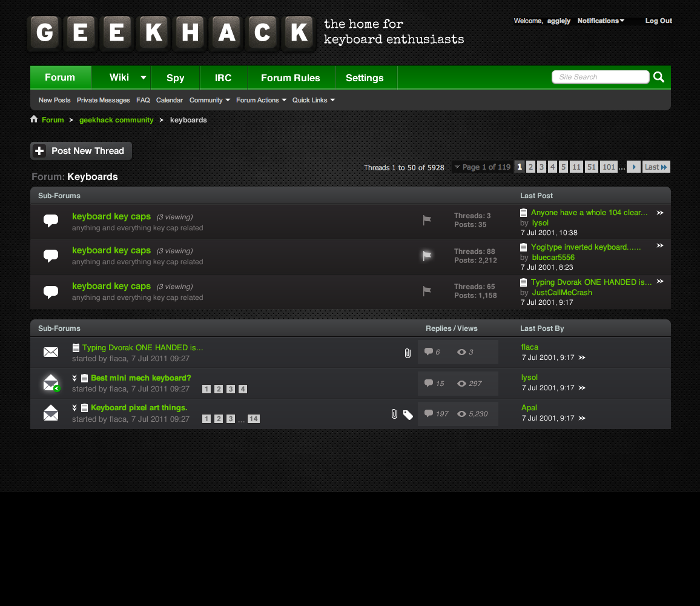
Task: Click the next page arrow in pagination
Action: 633,167
